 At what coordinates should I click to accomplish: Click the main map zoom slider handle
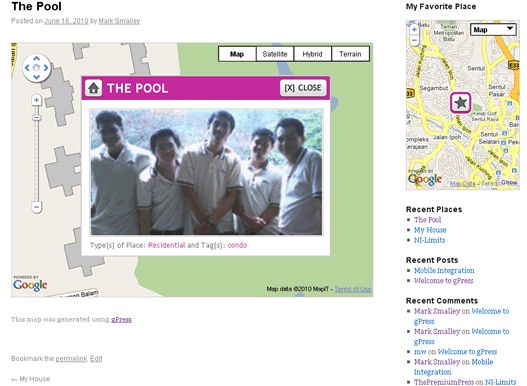(37, 117)
